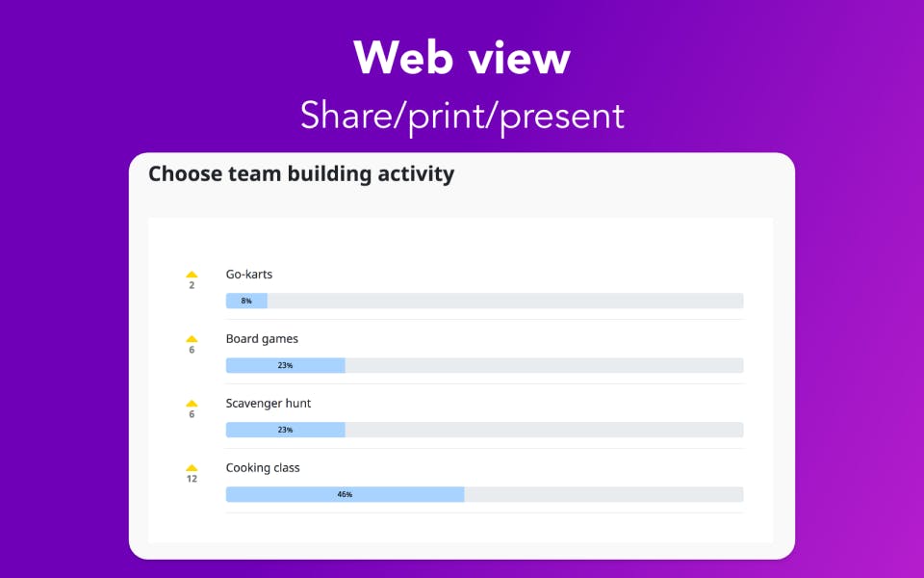Choose the Scavenger hunt option label

269,404
